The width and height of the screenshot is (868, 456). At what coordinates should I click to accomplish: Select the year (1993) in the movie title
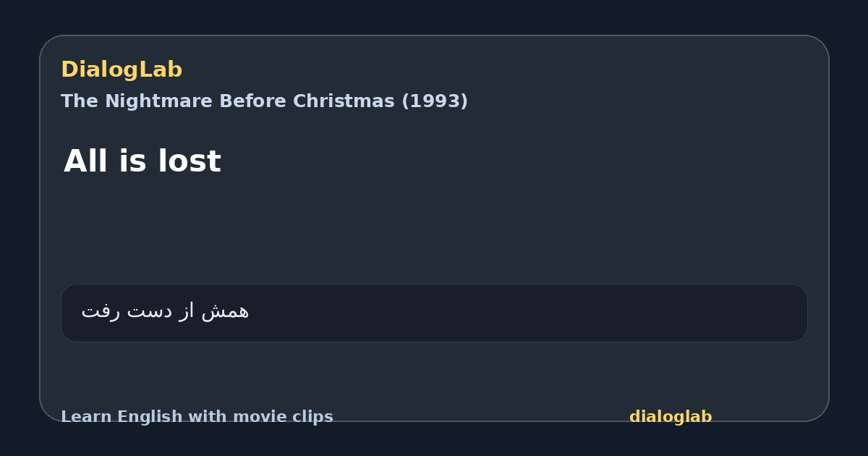(435, 101)
